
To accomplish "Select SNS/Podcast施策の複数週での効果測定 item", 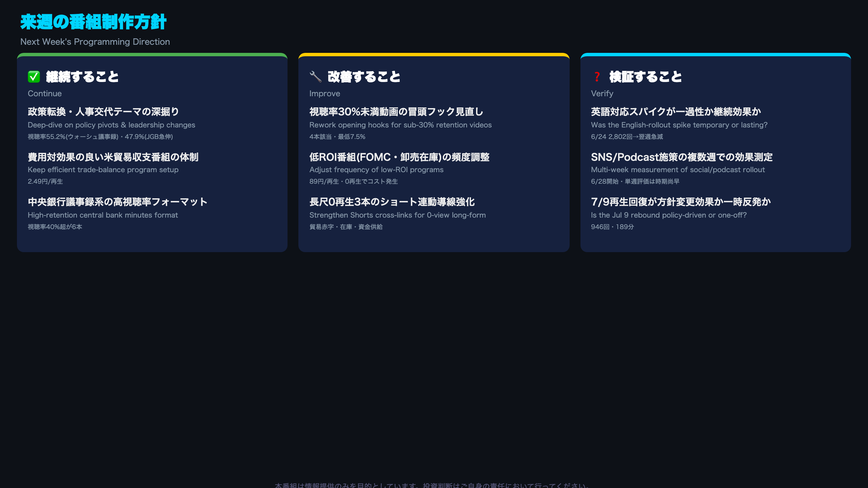I will pyautogui.click(x=682, y=157).
